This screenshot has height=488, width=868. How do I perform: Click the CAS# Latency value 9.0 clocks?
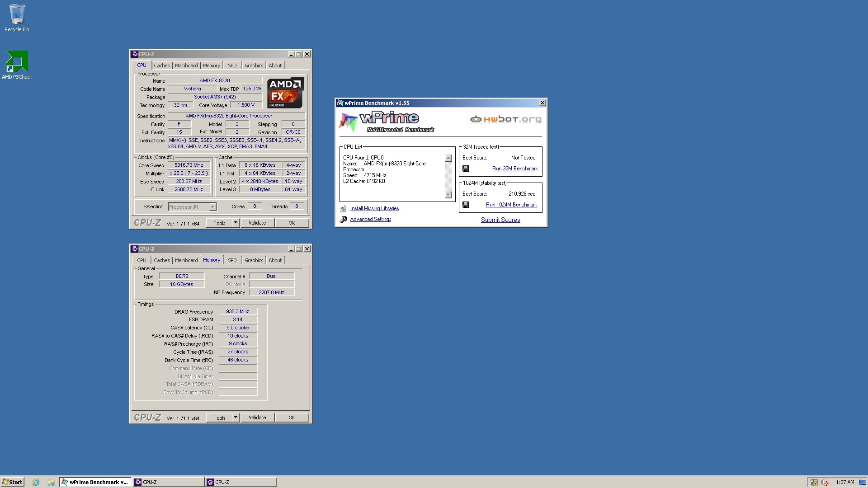point(238,328)
